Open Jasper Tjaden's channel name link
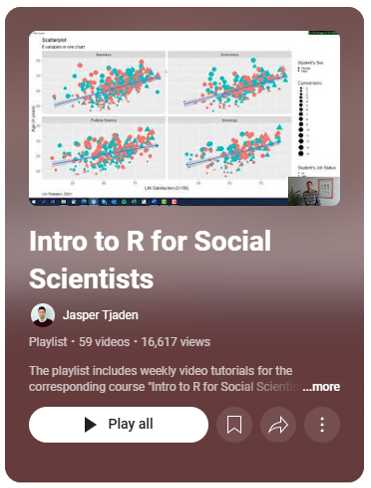The width and height of the screenshot is (371, 488). point(100,315)
